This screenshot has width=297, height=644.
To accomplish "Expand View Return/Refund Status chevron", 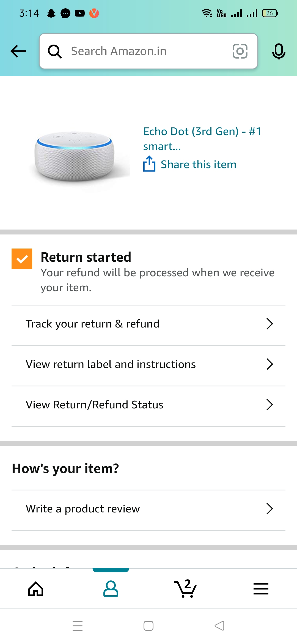I will pyautogui.click(x=269, y=405).
